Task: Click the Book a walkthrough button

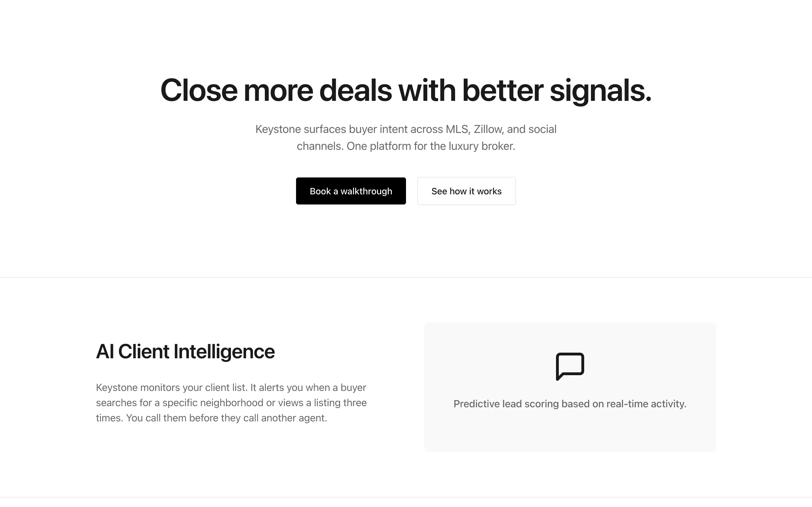Action: point(351,191)
